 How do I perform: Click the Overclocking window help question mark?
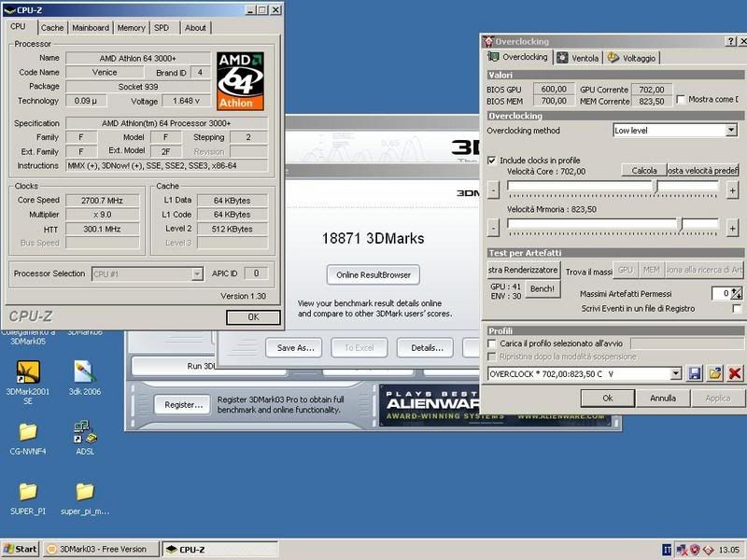coord(730,41)
